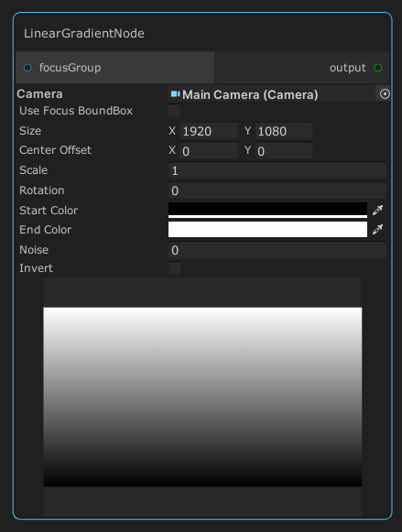
Task: Open the black Start Color swatch
Action: [x=267, y=211]
